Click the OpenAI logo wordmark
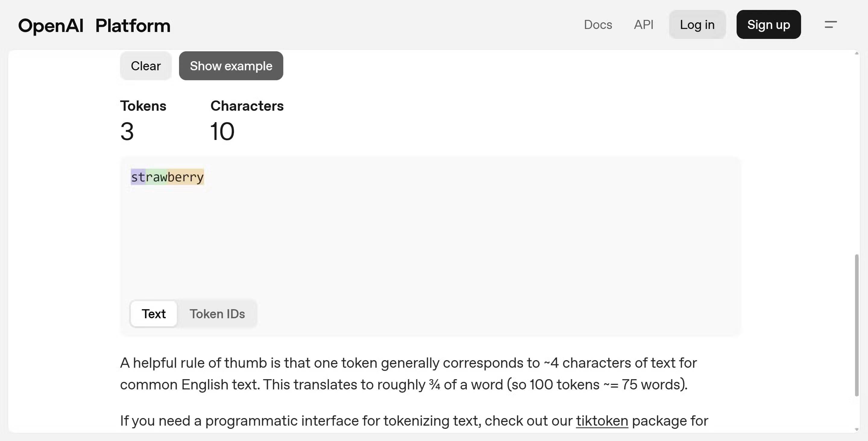The width and height of the screenshot is (868, 441). click(x=51, y=26)
